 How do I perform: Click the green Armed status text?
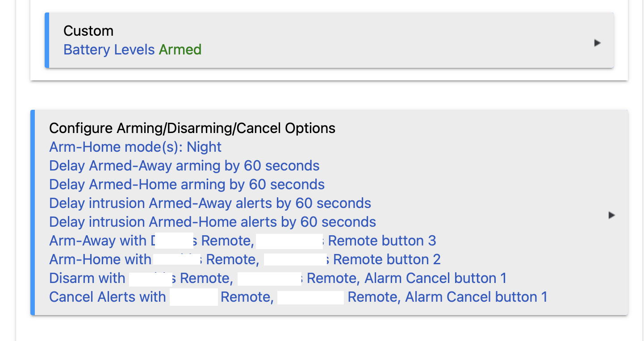point(180,50)
